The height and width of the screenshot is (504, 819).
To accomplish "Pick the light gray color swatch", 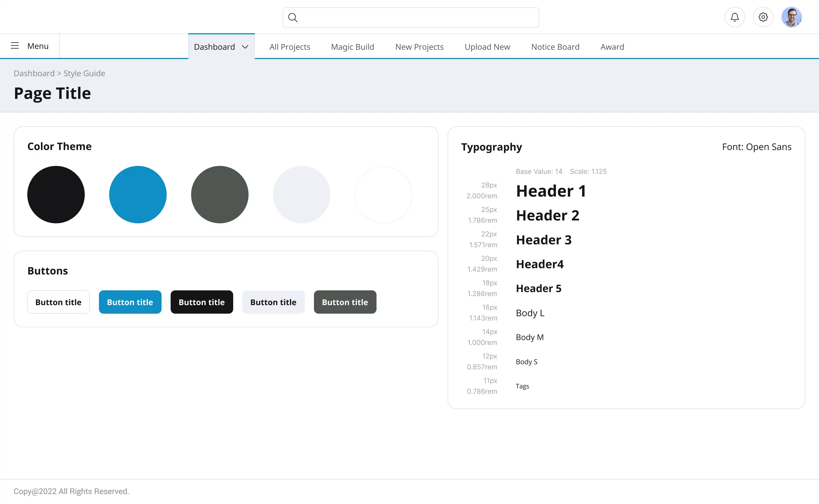I will [x=301, y=195].
